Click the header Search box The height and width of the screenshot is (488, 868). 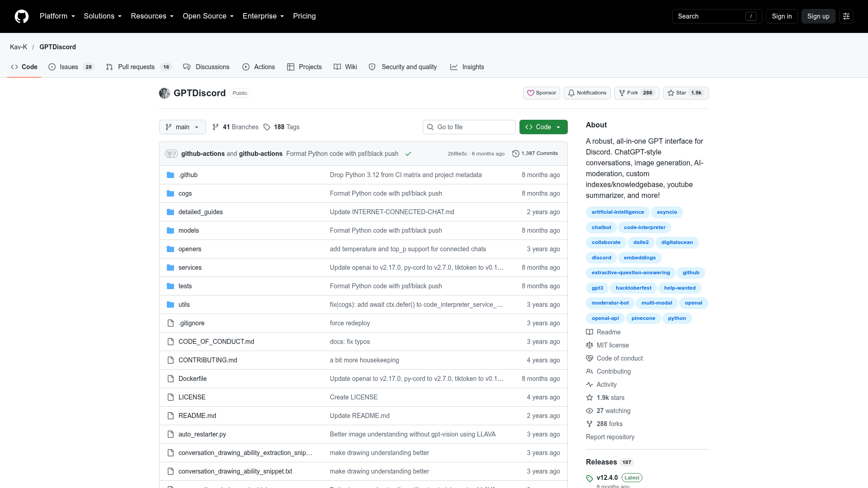[717, 16]
